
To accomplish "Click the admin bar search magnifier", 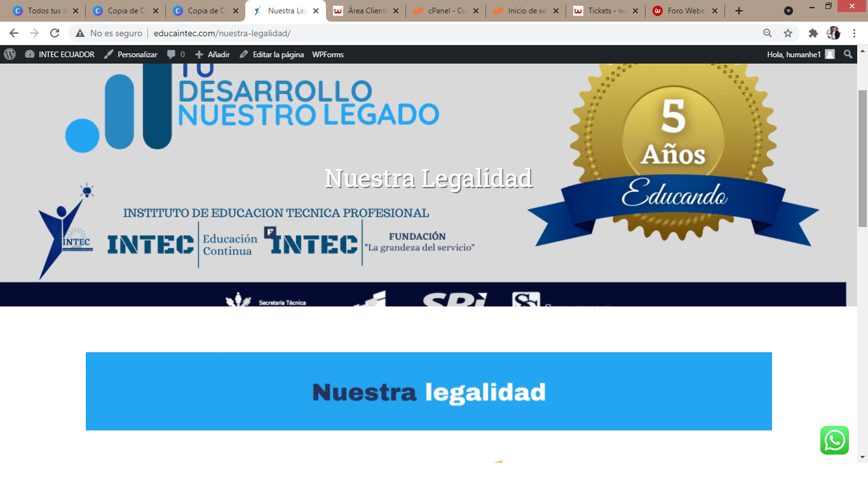I will pyautogui.click(x=848, y=55).
